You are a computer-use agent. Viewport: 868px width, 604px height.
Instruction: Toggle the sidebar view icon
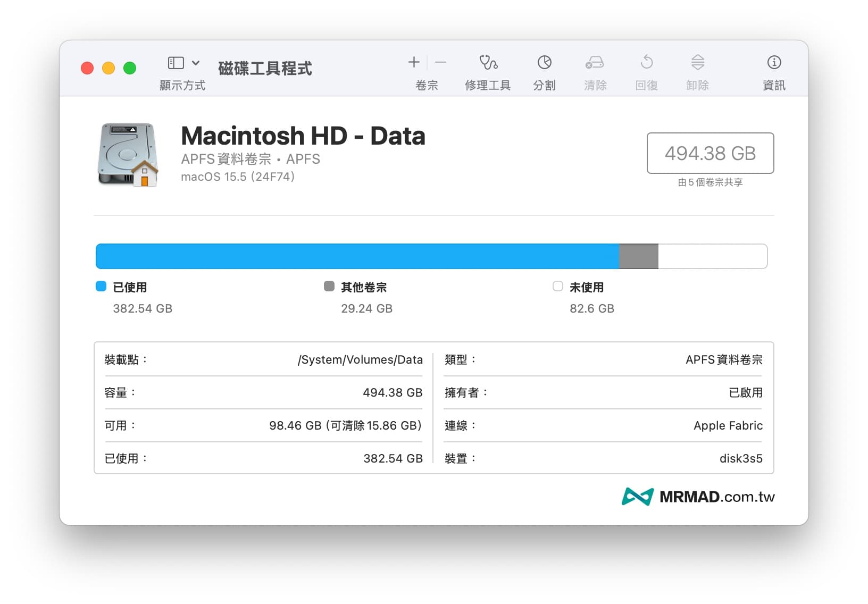[176, 63]
